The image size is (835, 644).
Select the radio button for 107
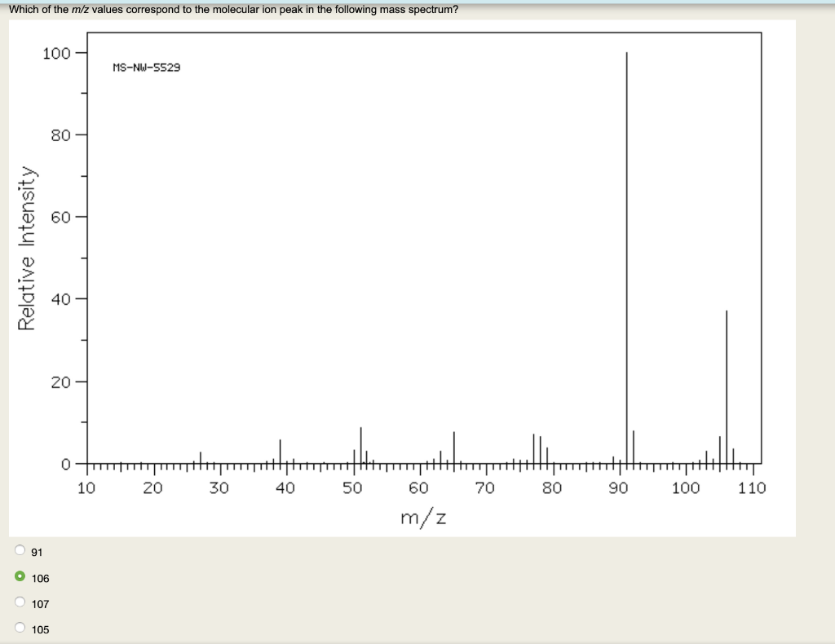18,601
